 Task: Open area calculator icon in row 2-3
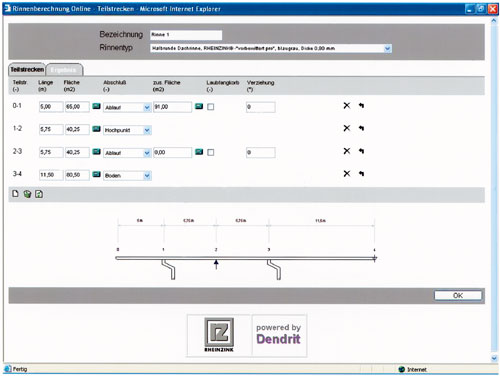click(96, 152)
